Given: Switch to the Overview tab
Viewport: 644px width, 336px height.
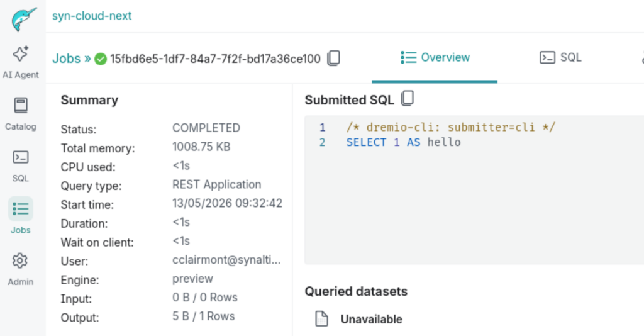Looking at the screenshot, I should coord(435,57).
